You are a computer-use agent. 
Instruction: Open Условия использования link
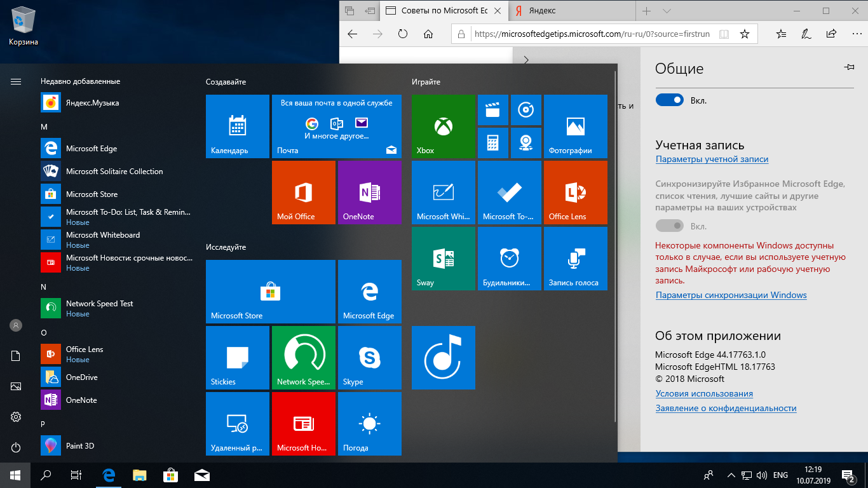coord(704,394)
